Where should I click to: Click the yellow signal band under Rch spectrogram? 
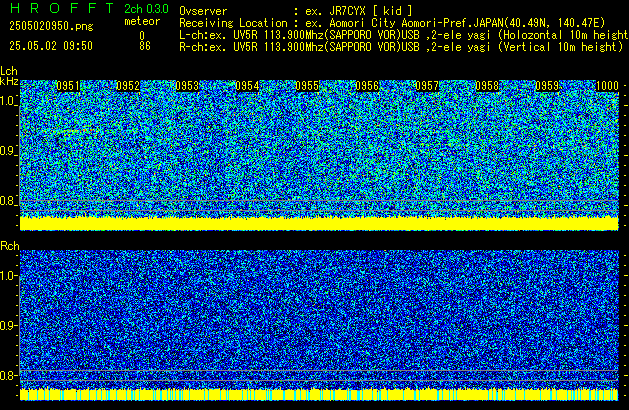[319, 394]
